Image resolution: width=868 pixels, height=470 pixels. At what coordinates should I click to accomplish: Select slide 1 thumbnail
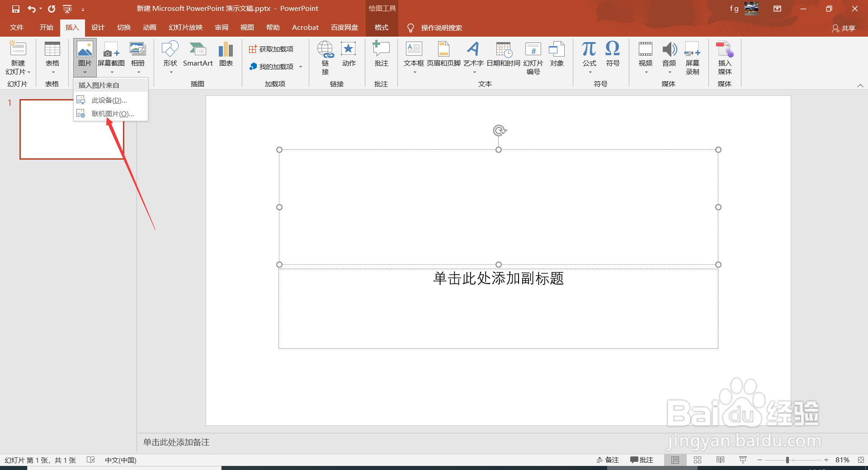tap(72, 129)
